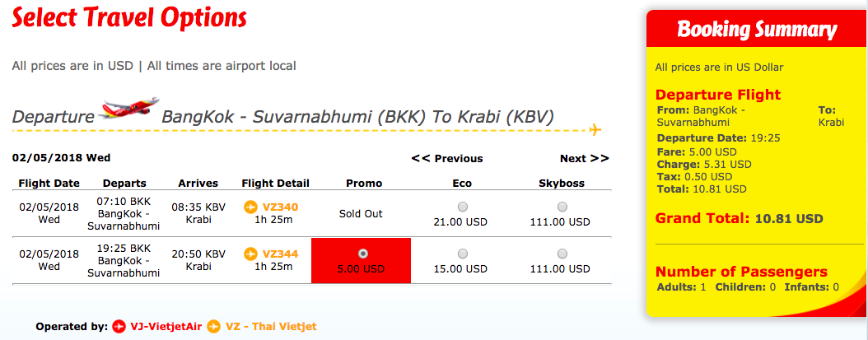Click the orange plane icon beside VZ340

(250, 207)
